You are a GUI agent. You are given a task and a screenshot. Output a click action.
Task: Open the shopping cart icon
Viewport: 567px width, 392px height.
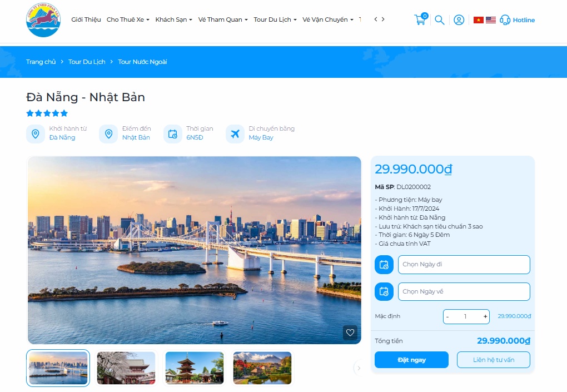[420, 19]
